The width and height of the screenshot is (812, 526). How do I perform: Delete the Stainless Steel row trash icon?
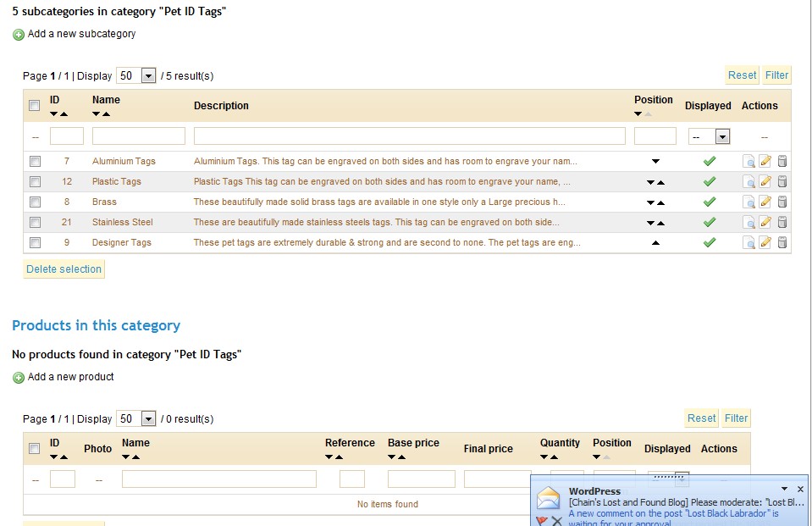(x=782, y=222)
